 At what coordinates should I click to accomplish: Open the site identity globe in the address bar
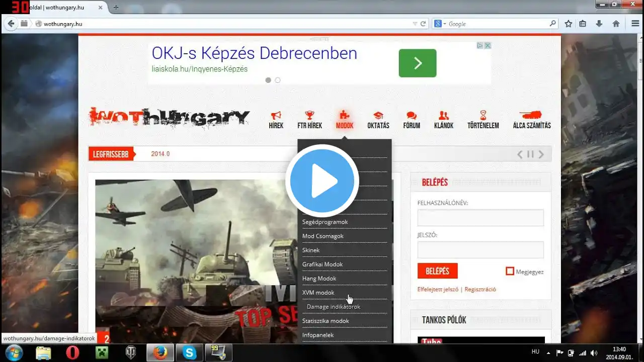point(38,24)
